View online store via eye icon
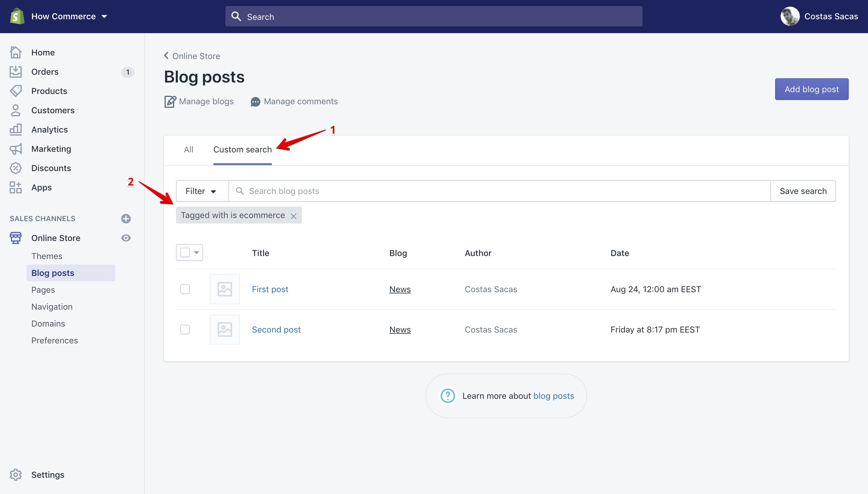The width and height of the screenshot is (868, 494). pos(126,238)
